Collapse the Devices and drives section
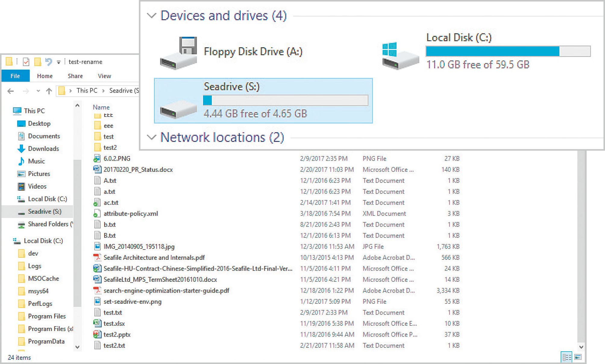This screenshot has width=605, height=364. click(x=152, y=16)
